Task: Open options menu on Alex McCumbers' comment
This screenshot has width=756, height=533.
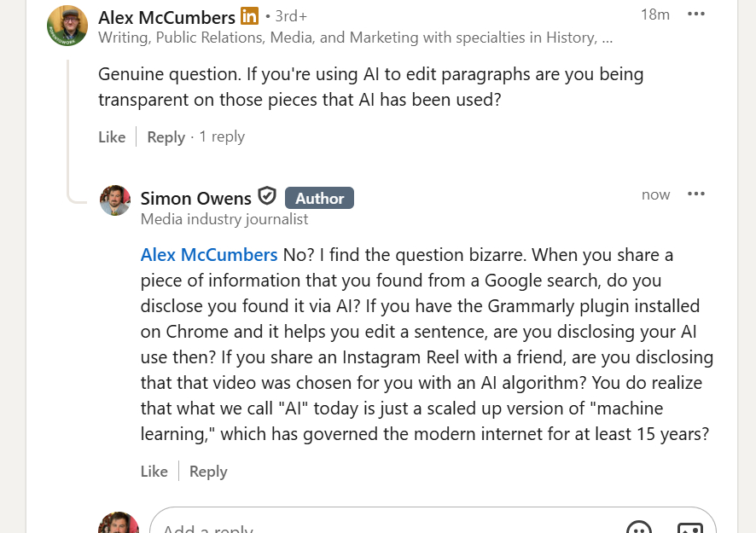Action: coord(696,14)
